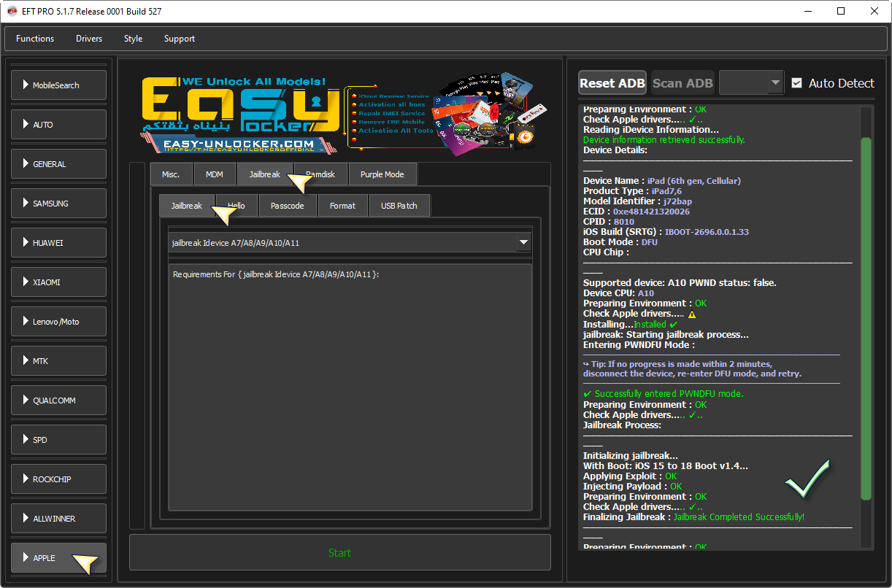Select the Jailbreak tab next to MDM
Image resolution: width=892 pixels, height=588 pixels.
tap(264, 175)
